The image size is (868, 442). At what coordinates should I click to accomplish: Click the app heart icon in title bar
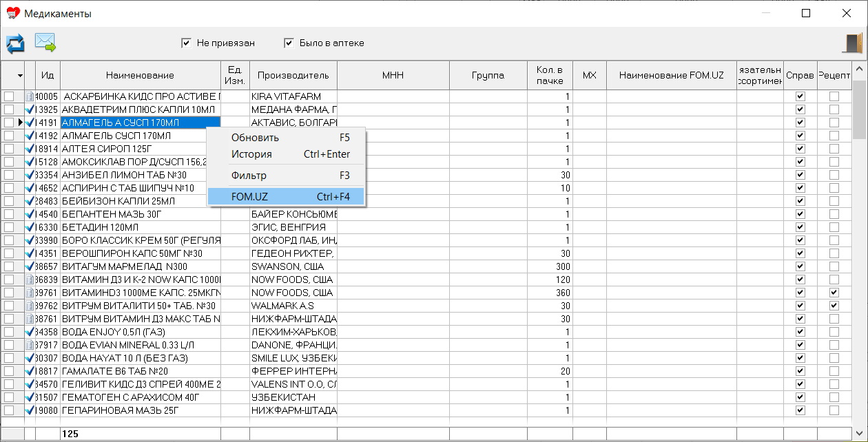pos(12,13)
